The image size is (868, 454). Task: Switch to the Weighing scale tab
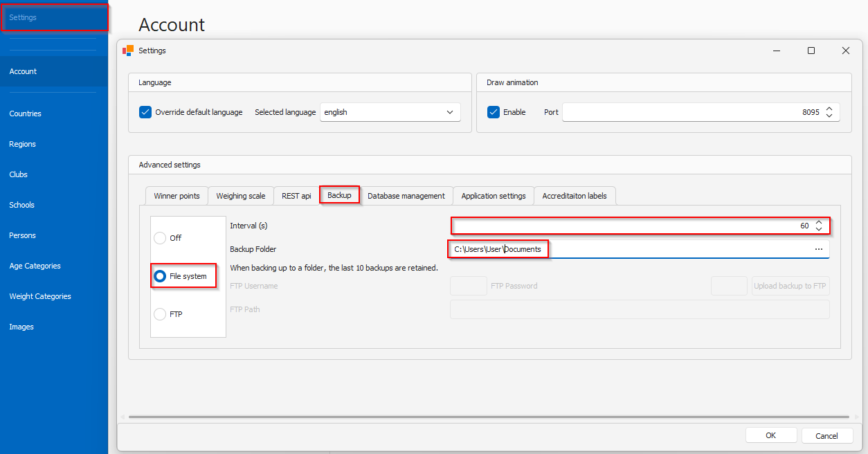pyautogui.click(x=241, y=196)
